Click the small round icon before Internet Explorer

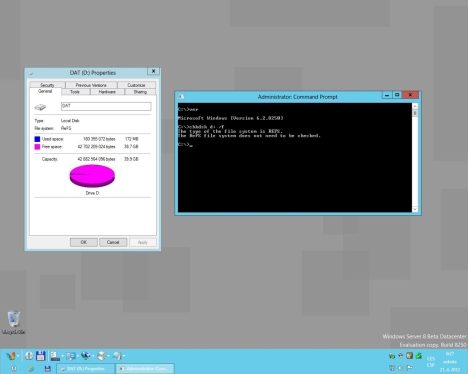point(14,368)
